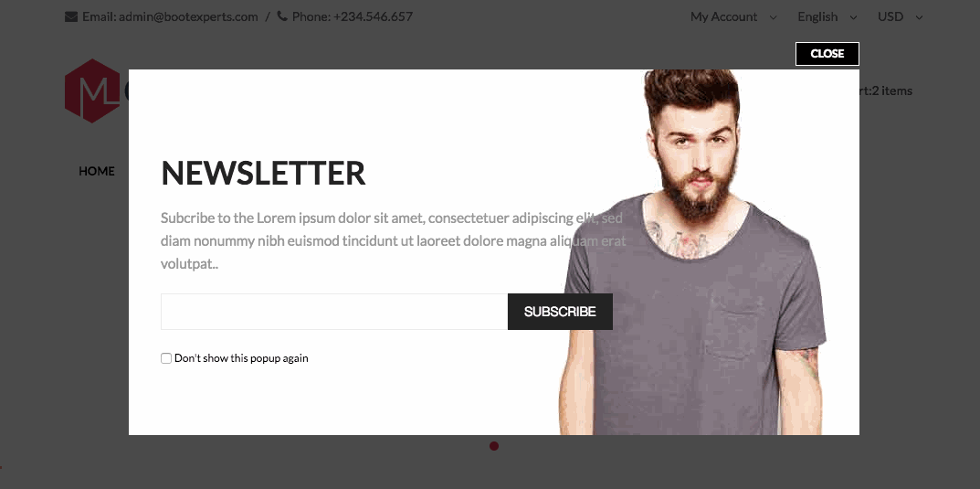Click the USD currency chevron arrow
The width and height of the screenshot is (980, 489).
[920, 17]
